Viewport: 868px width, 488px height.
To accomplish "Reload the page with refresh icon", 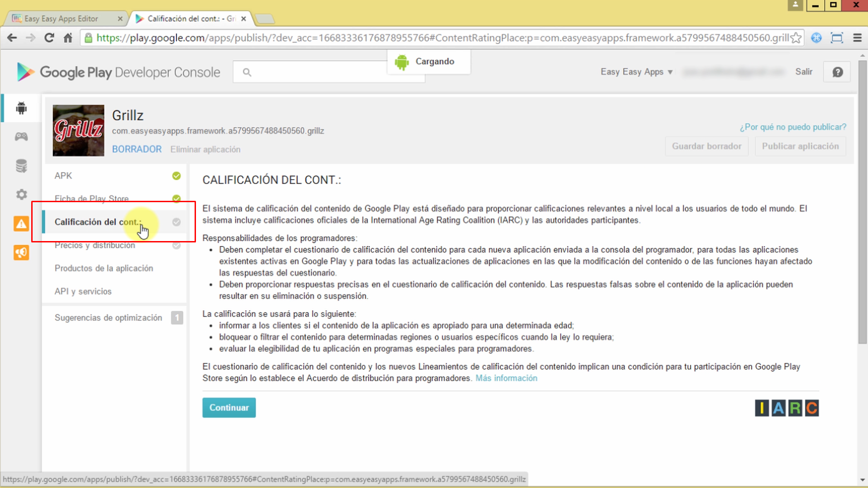I will coord(49,38).
